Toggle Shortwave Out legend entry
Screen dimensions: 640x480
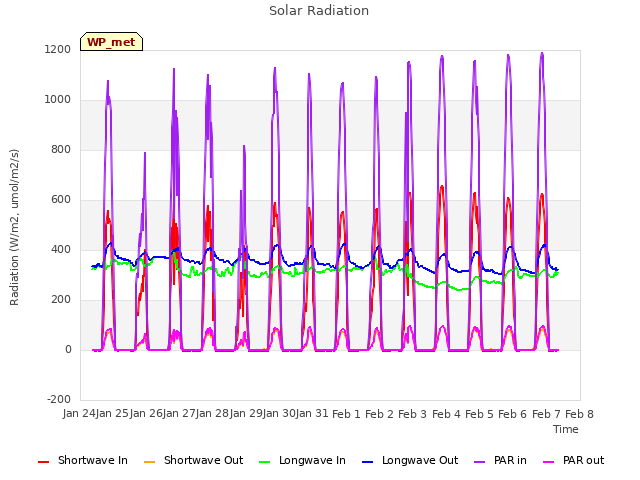[x=193, y=460]
